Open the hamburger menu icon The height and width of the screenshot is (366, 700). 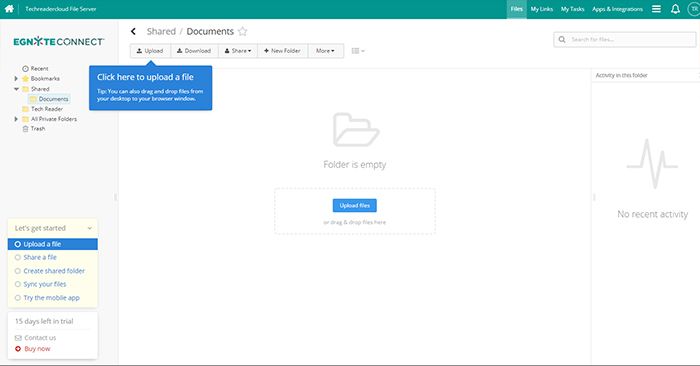pos(656,9)
